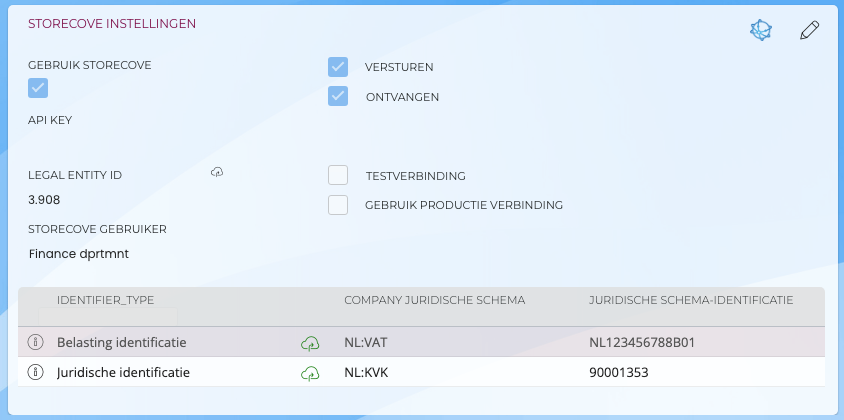The image size is (844, 420).
Task: Click the pencil edit icon
Action: click(810, 30)
